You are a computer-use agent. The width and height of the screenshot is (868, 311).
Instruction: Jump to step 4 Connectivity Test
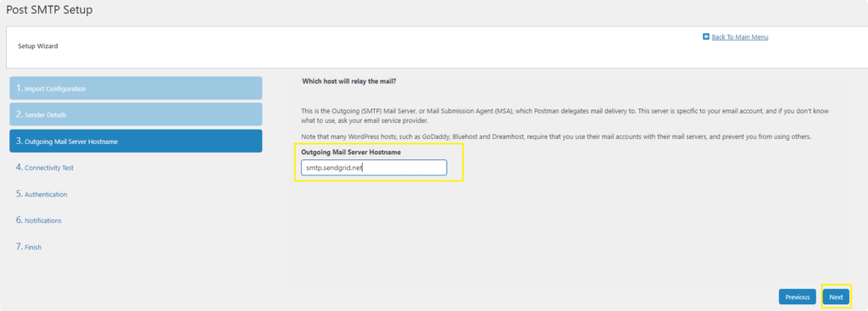tap(45, 167)
